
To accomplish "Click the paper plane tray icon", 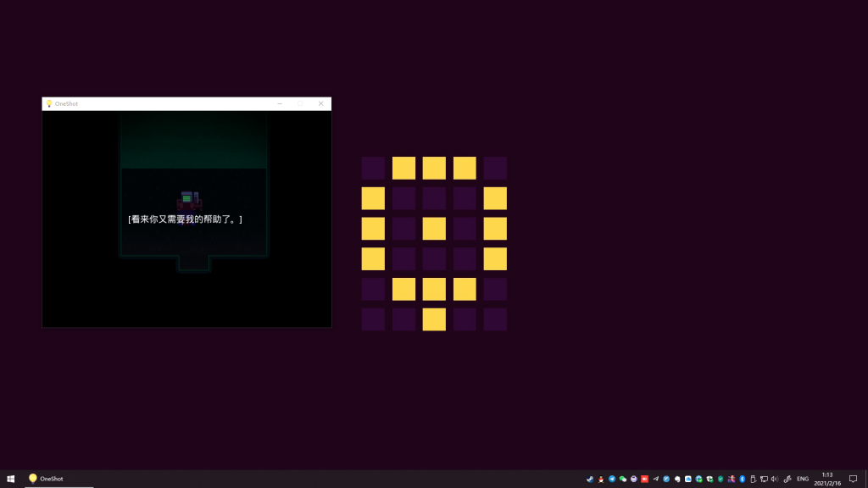I will coord(655,480).
